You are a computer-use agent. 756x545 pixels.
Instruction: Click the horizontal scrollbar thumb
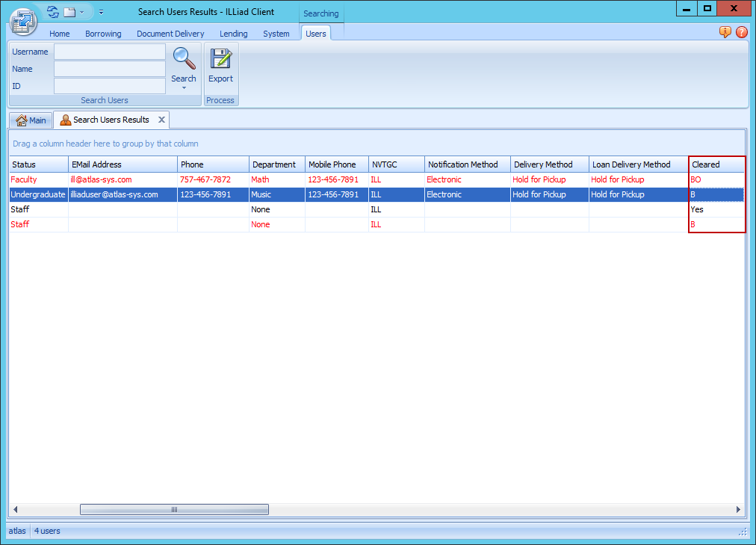coord(174,510)
